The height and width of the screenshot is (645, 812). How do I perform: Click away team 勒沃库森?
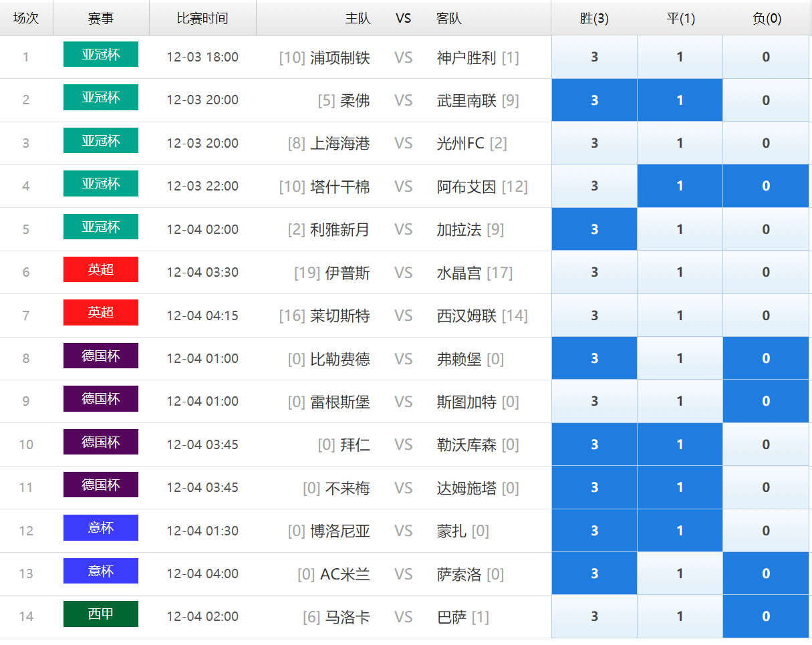[466, 445]
